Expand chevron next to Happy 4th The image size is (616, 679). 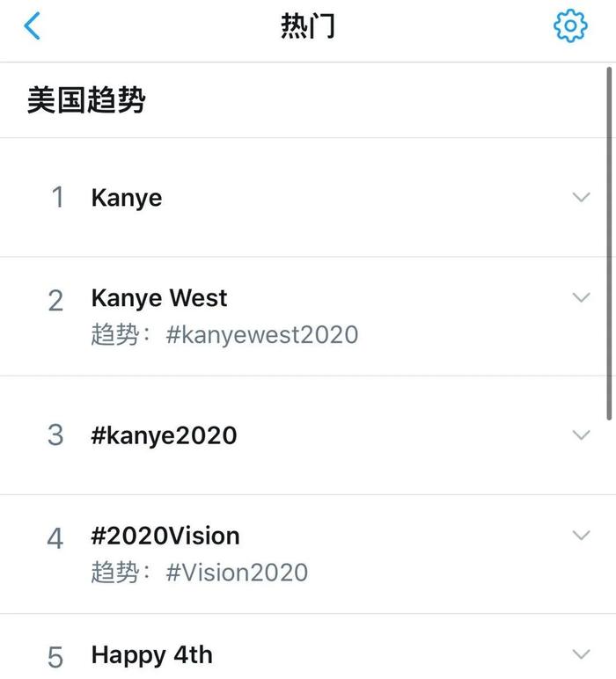(582, 653)
